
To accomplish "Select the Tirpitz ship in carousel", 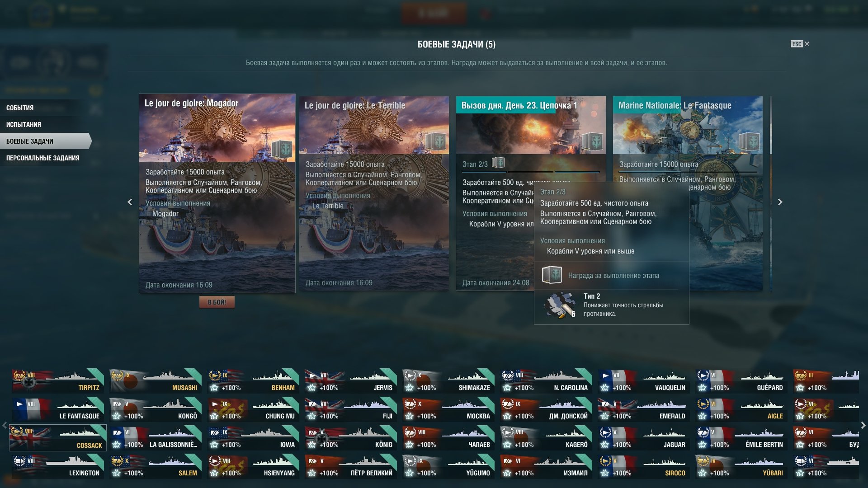I will [x=58, y=381].
